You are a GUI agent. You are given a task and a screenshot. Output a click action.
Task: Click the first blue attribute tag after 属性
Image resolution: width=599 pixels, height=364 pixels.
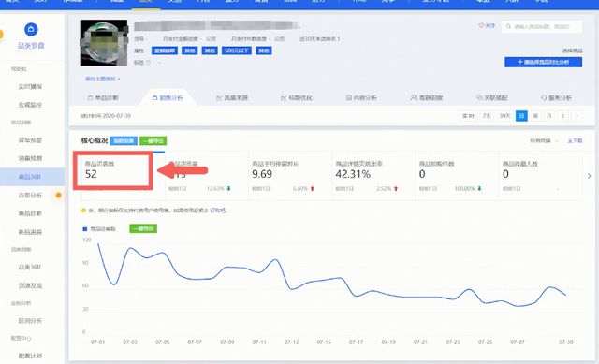click(165, 51)
